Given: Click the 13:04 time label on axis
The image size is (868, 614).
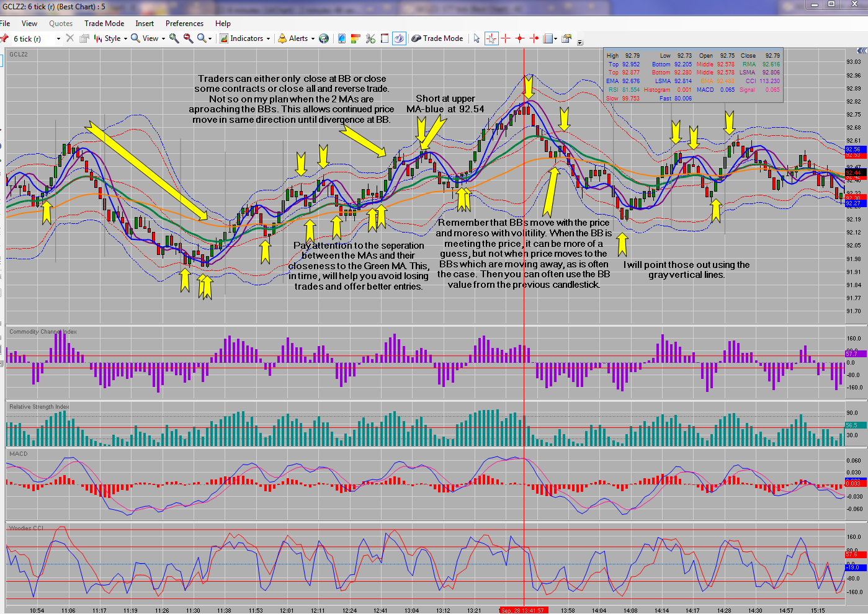Looking at the screenshot, I should pyautogui.click(x=411, y=611).
